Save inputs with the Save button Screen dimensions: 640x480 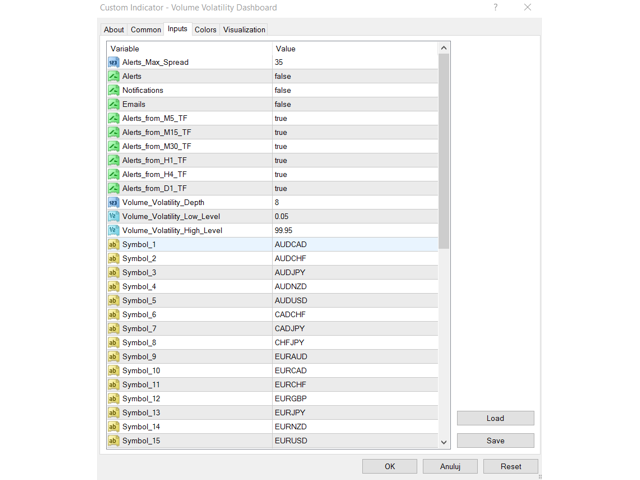(495, 441)
